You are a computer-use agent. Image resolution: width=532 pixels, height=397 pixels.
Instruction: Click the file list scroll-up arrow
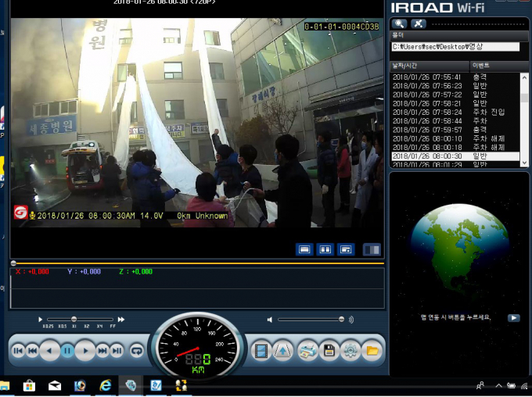click(524, 77)
